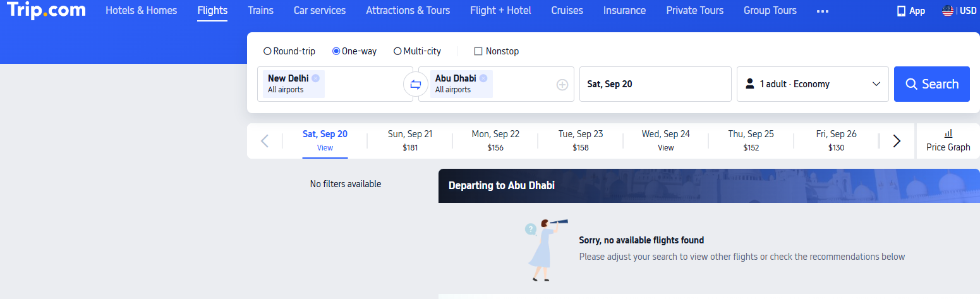Swap origin and destination cities icon

415,84
